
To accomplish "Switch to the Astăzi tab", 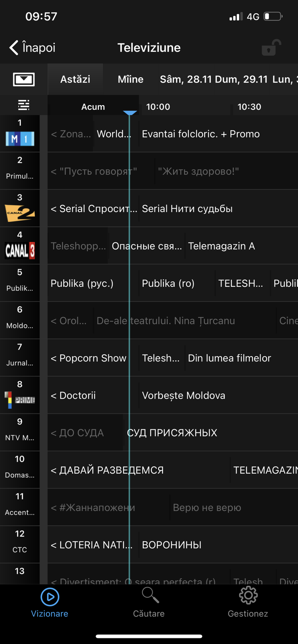I will [75, 79].
